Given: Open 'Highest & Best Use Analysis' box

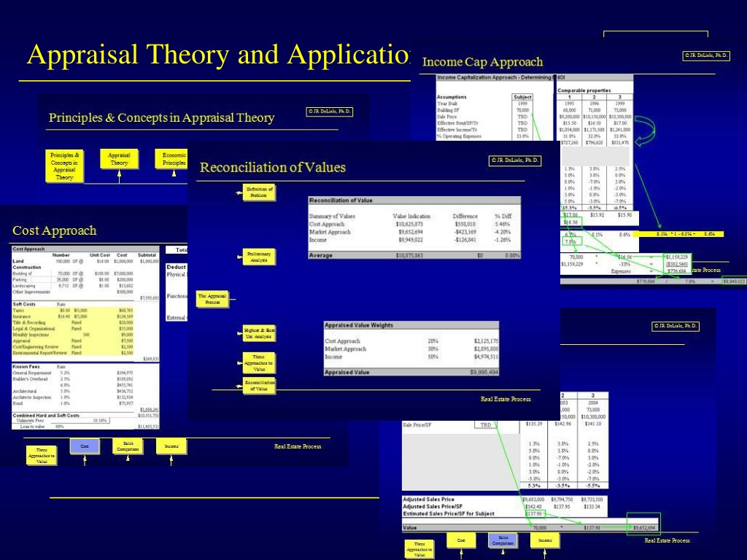Looking at the screenshot, I should (259, 333).
